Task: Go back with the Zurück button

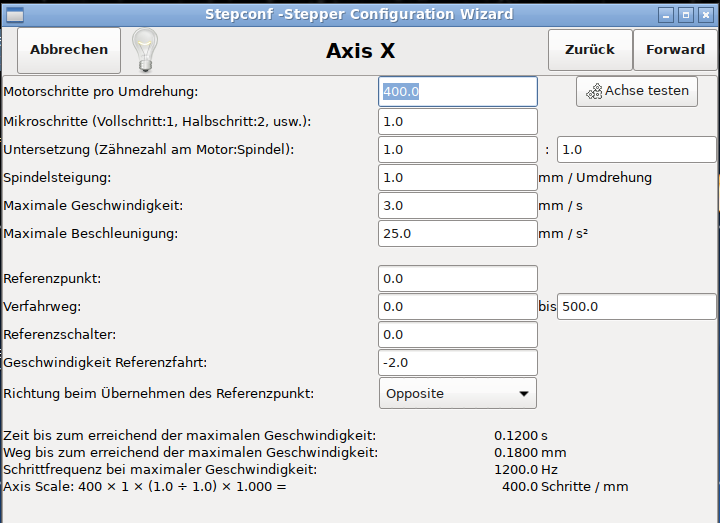Action: coord(589,49)
